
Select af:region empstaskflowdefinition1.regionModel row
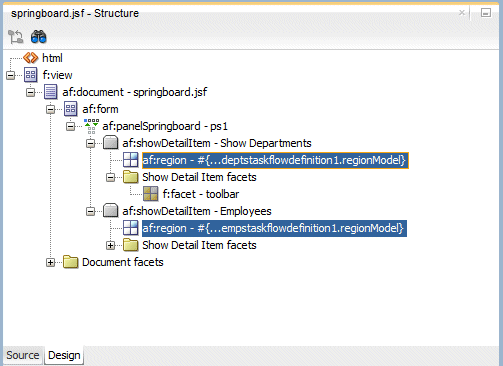click(x=274, y=228)
